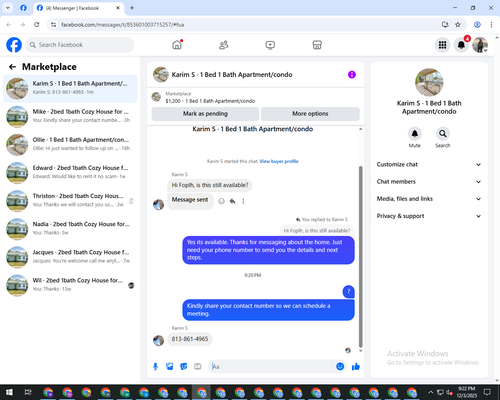Expand Chat members section
Viewport: 500px width, 400px height.
tap(429, 182)
